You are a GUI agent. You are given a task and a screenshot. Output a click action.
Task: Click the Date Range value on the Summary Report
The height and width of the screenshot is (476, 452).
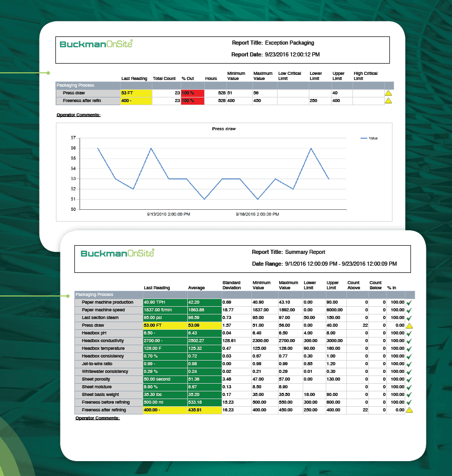341,264
